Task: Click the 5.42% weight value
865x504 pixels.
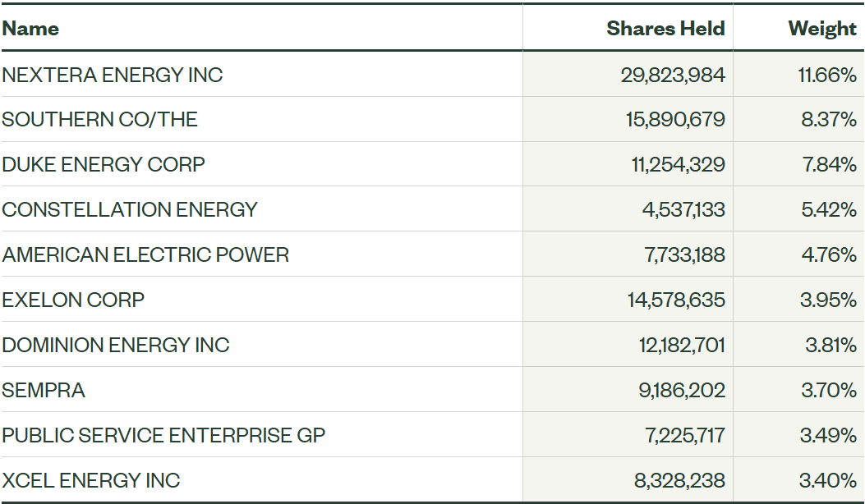Action: click(x=829, y=209)
